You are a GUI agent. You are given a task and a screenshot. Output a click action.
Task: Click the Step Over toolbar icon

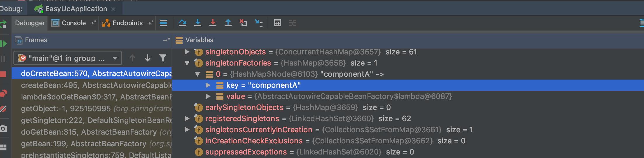183,23
